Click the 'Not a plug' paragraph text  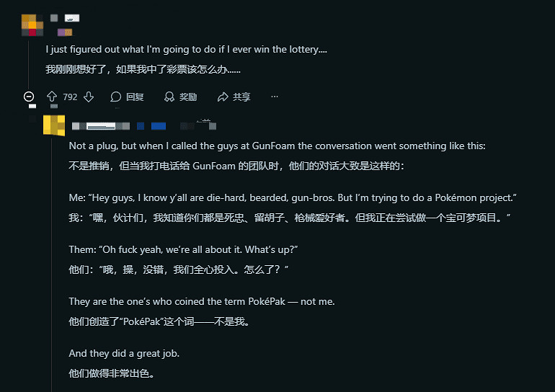click(277, 146)
